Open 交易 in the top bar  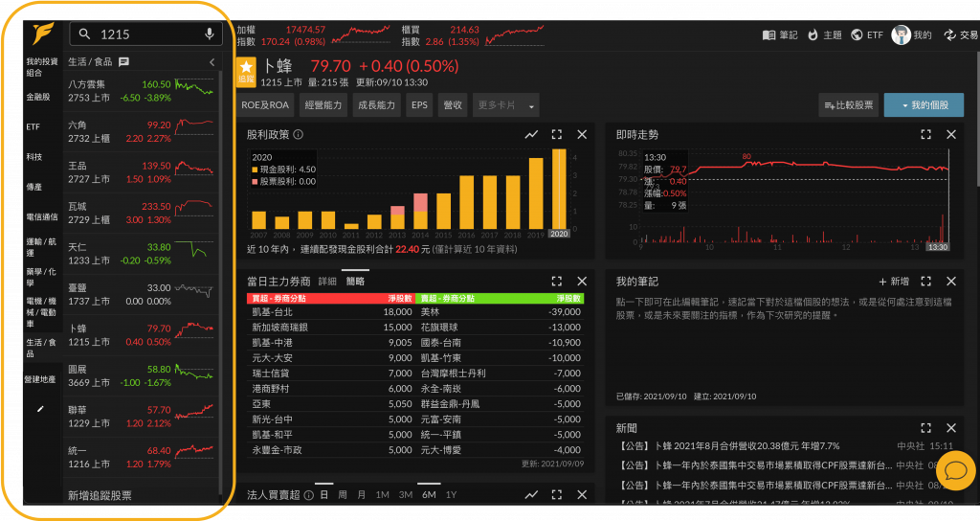pos(961,35)
